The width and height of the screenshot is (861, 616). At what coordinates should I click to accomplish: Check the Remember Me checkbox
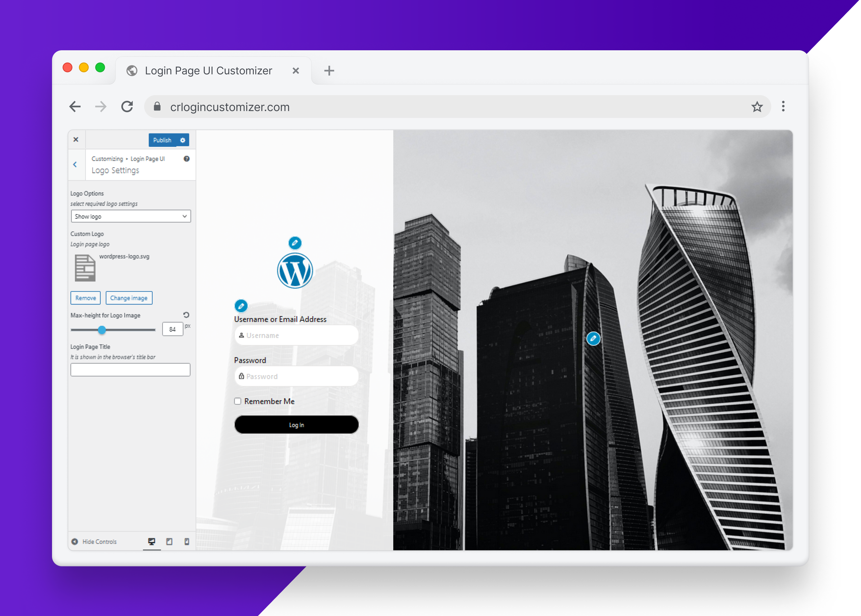[238, 401]
